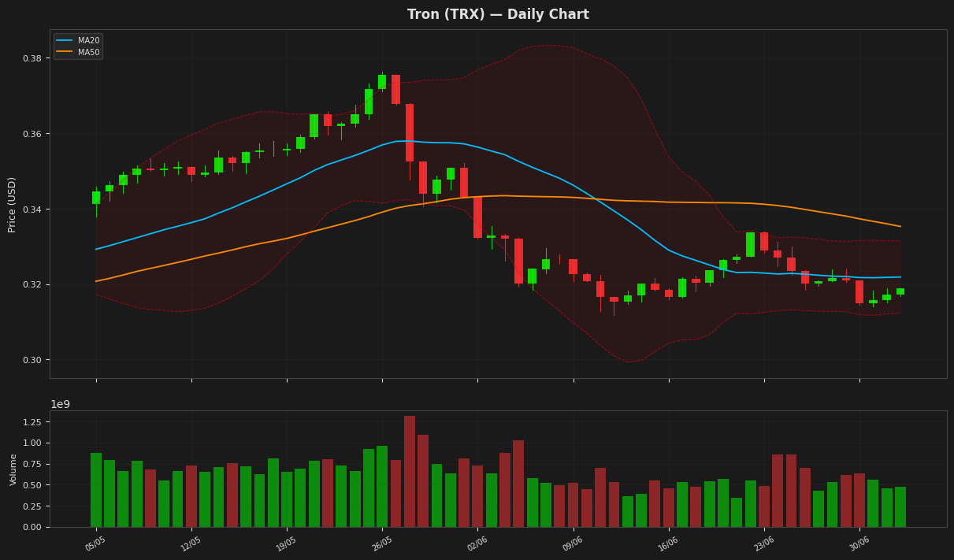
Task: Click the 0.00 volume axis label
Action: point(35,527)
